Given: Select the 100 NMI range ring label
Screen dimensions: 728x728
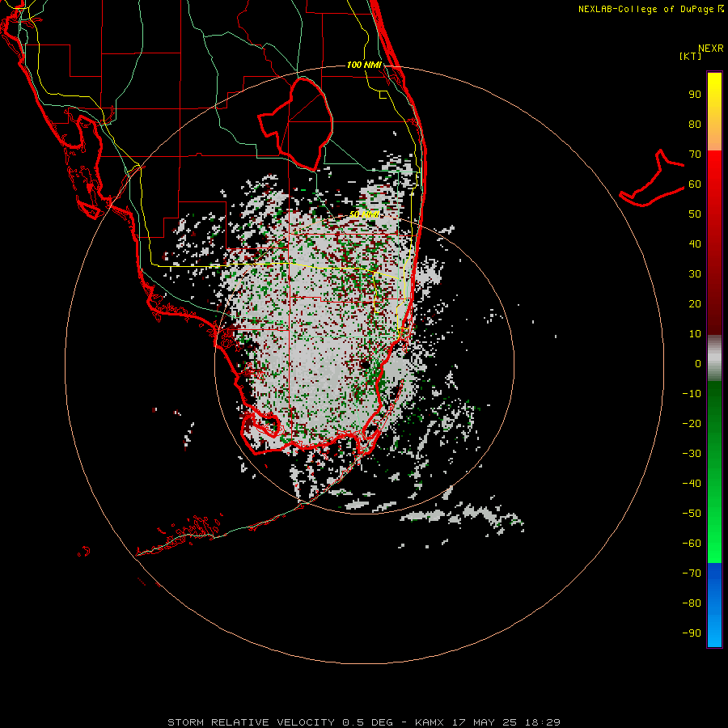Looking at the screenshot, I should pos(365,65).
